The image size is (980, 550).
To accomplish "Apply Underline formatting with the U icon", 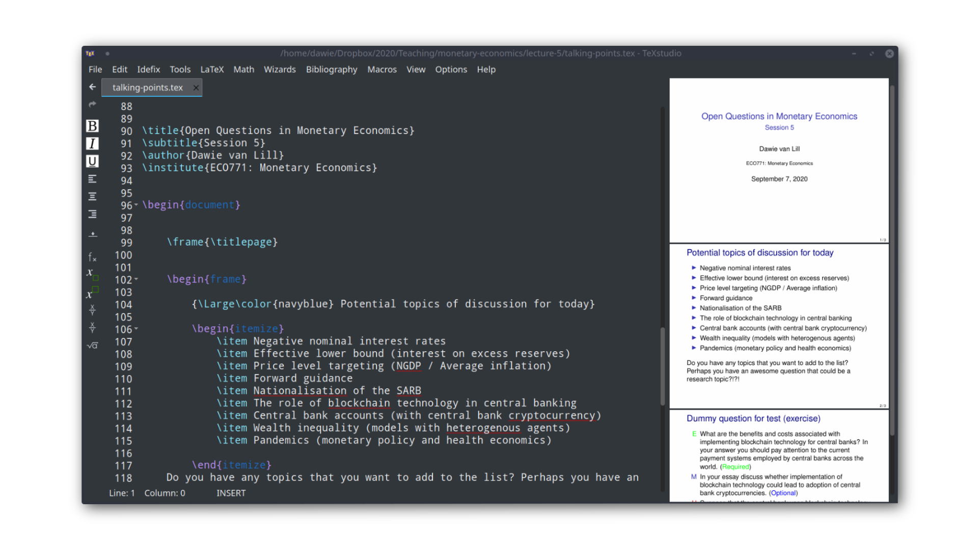I will [x=92, y=161].
